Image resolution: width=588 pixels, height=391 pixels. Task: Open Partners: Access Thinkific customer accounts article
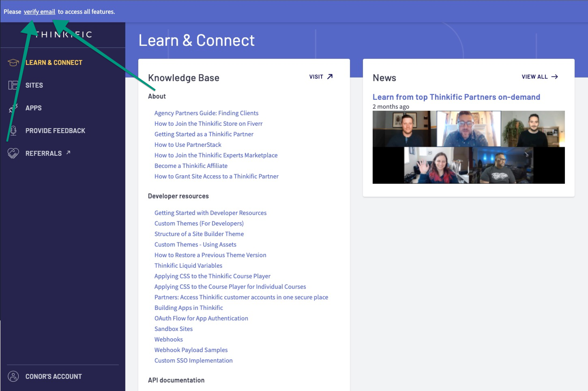[241, 297]
